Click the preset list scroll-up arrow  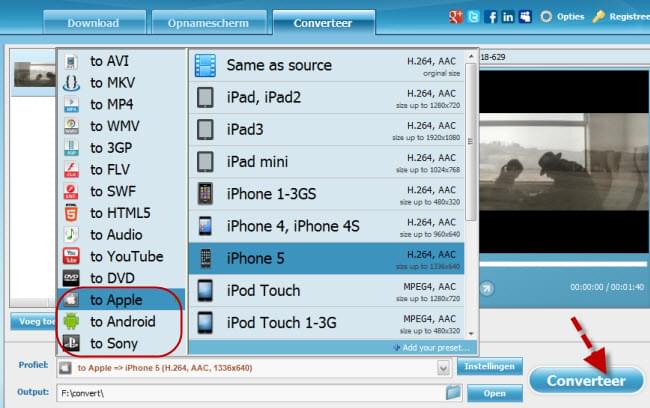(x=471, y=56)
